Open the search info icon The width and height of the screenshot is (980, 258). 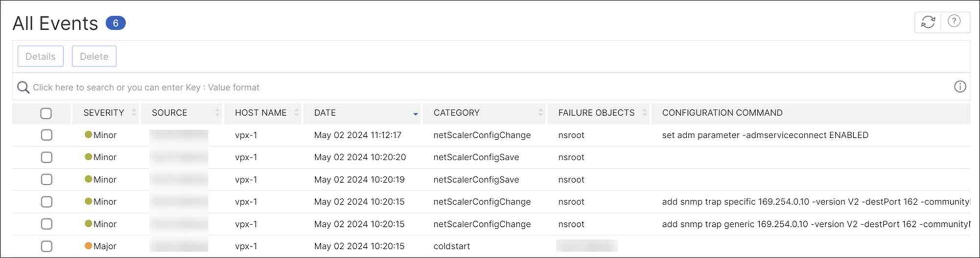click(x=960, y=86)
